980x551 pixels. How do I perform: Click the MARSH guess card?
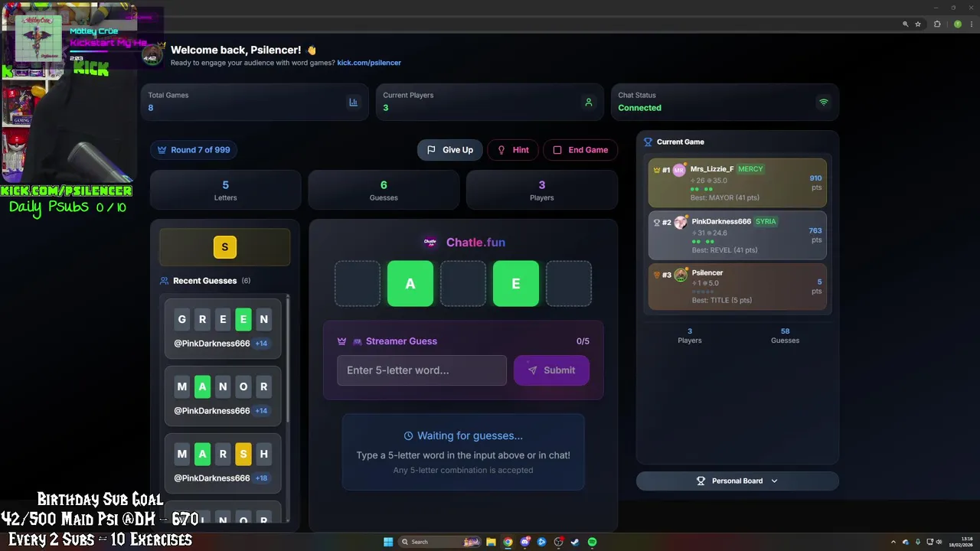(223, 463)
